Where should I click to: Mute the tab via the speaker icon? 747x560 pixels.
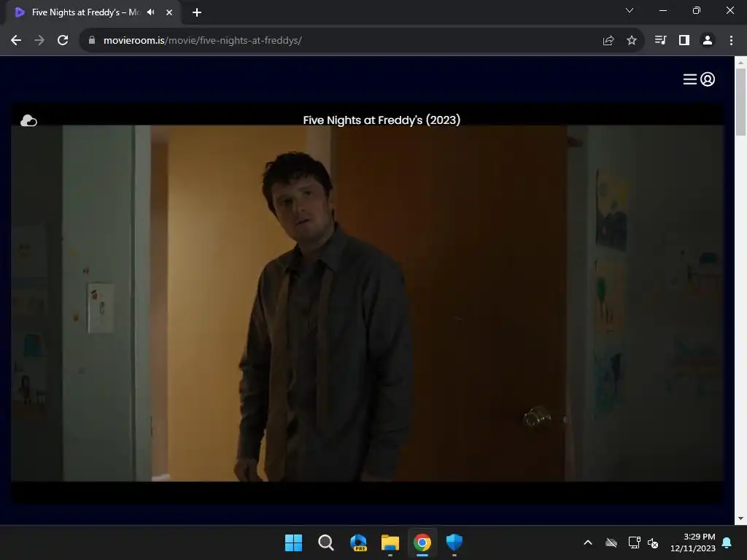151,12
